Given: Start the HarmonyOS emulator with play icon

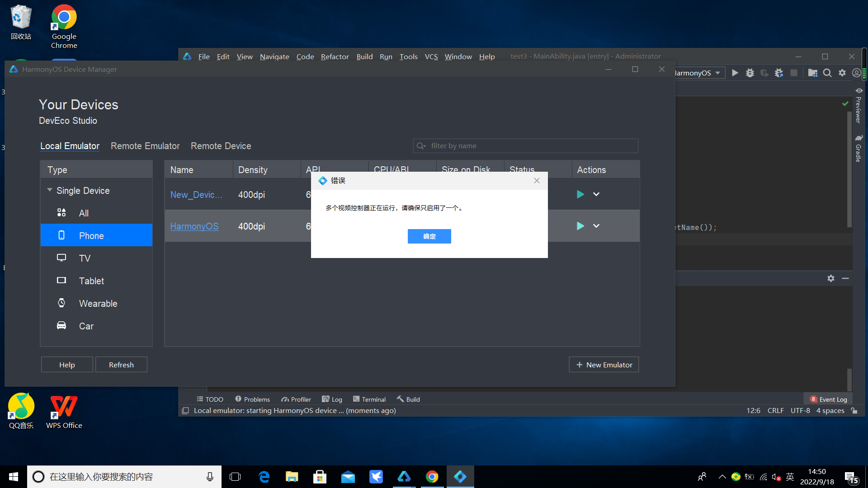Looking at the screenshot, I should (580, 226).
